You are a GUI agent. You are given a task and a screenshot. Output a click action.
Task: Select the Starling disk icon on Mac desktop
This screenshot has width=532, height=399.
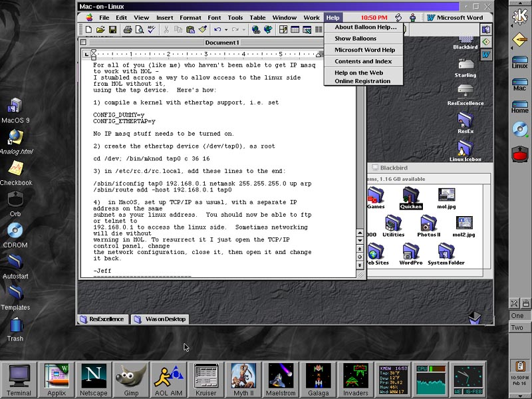(465, 68)
